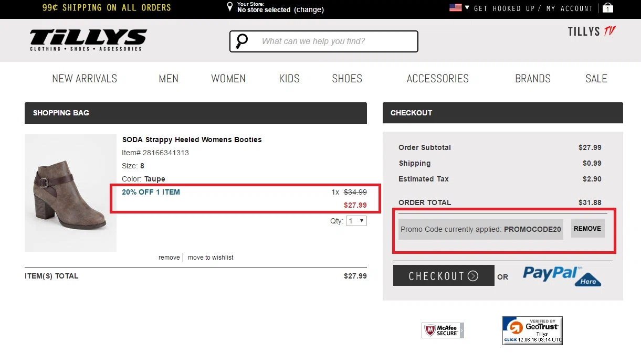This screenshot has height=364, width=641.
Task: Click the PROMOCODE20 applied code text
Action: point(532,229)
